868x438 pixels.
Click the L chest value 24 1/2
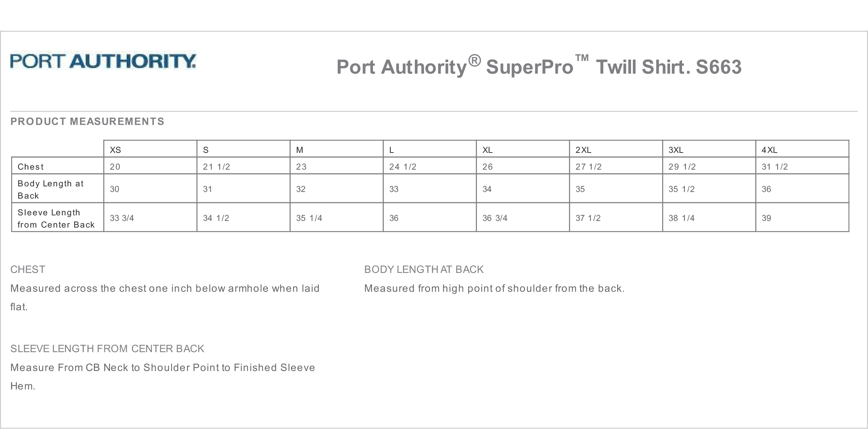pos(403,167)
